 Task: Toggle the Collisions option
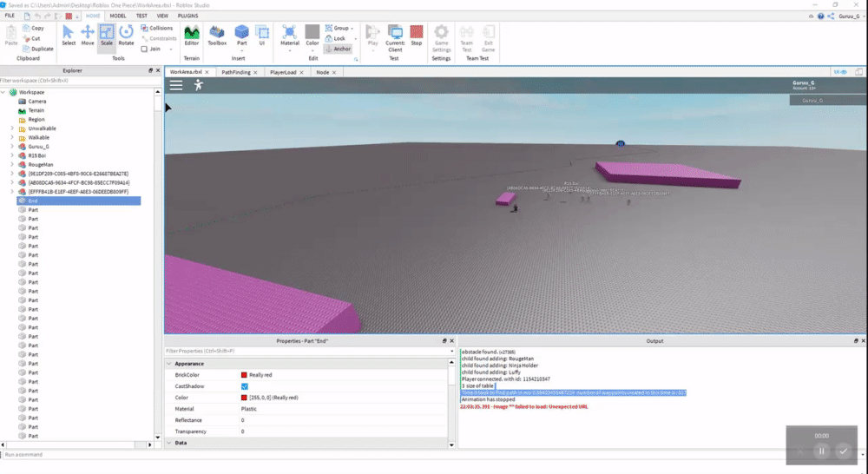tap(156, 28)
